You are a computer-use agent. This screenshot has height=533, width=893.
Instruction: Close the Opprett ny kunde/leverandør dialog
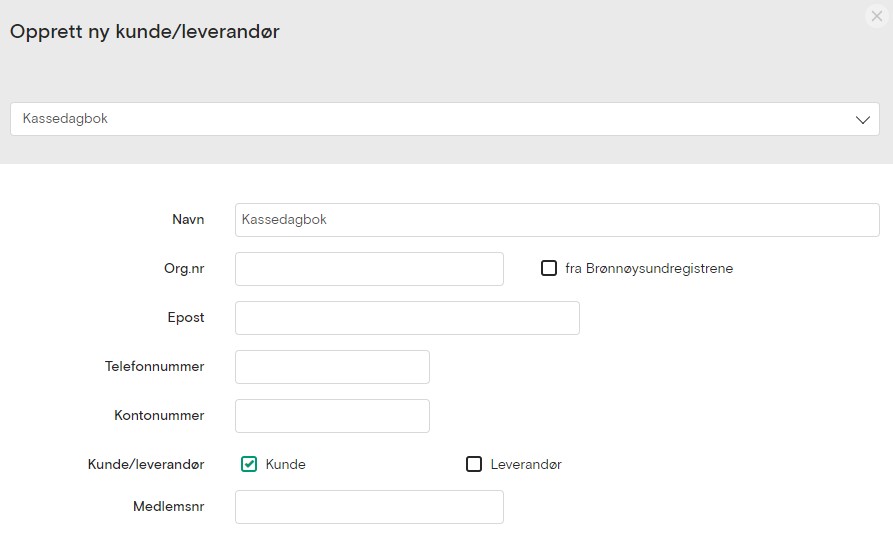point(877,16)
